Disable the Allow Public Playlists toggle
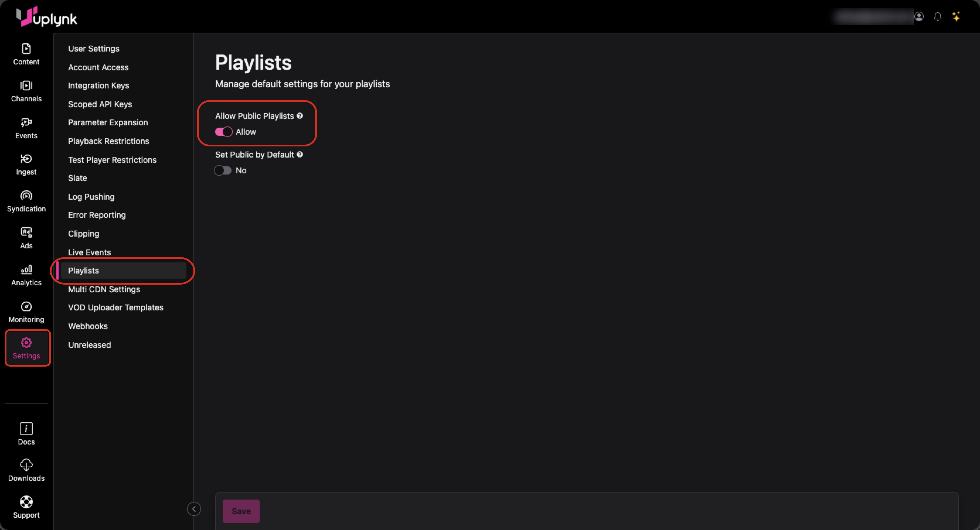This screenshot has width=980, height=530. point(223,132)
